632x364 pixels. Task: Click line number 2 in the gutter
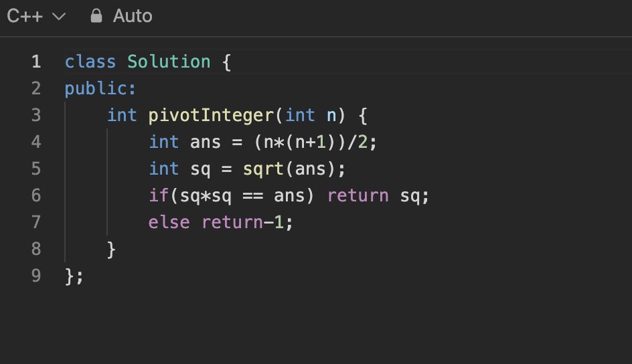(x=36, y=88)
